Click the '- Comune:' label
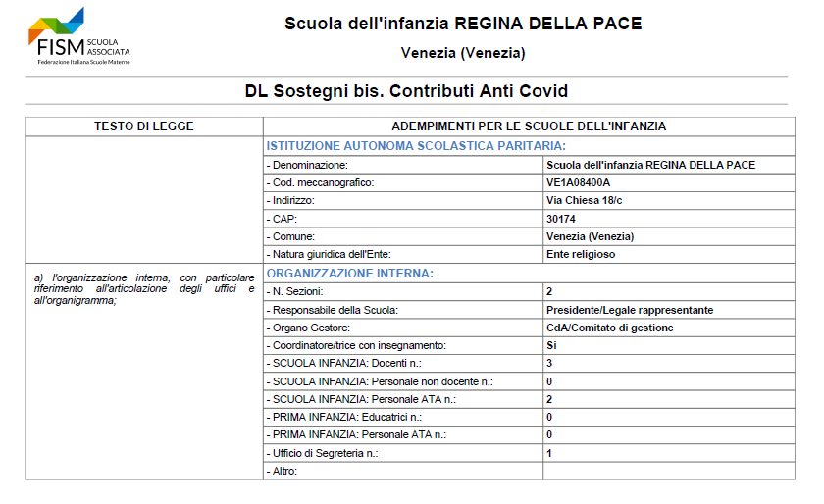This screenshot has width=824, height=504. [x=290, y=237]
